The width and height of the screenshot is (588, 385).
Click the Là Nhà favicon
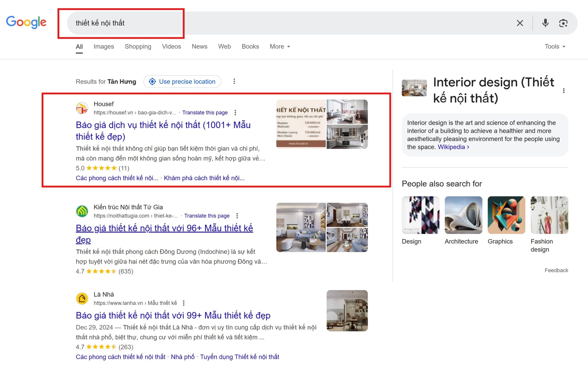[82, 298]
